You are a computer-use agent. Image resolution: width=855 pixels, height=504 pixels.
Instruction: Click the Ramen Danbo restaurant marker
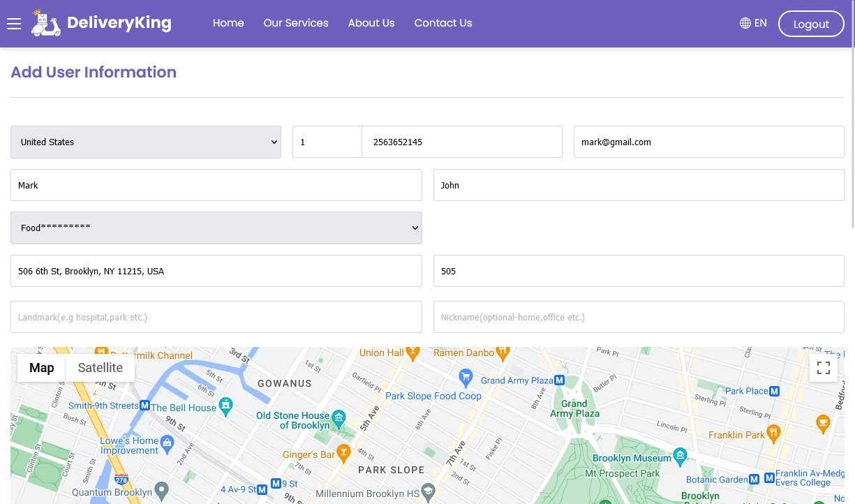pyautogui.click(x=503, y=353)
